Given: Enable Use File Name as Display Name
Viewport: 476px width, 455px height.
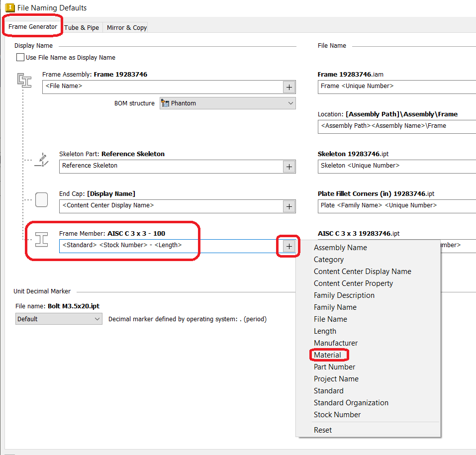Looking at the screenshot, I should tap(20, 57).
